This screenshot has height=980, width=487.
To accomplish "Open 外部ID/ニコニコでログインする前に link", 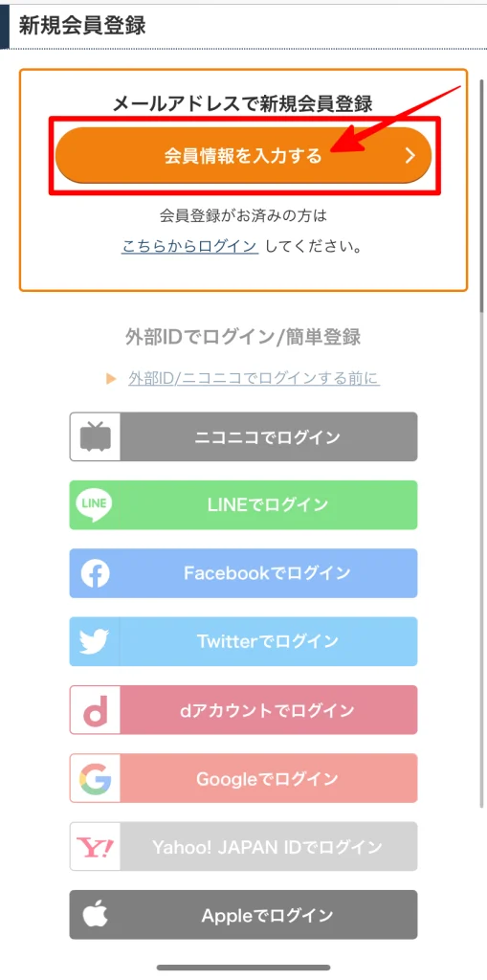I will [x=254, y=378].
